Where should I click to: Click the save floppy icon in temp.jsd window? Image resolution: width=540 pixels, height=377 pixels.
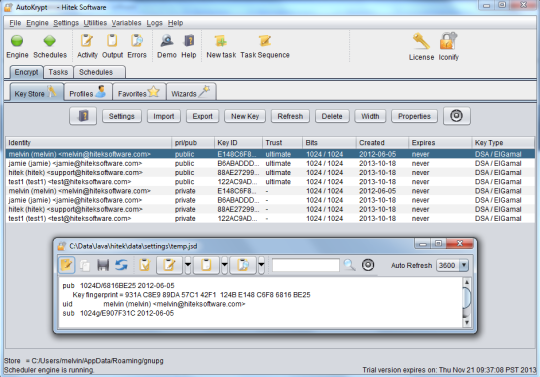[x=103, y=265]
